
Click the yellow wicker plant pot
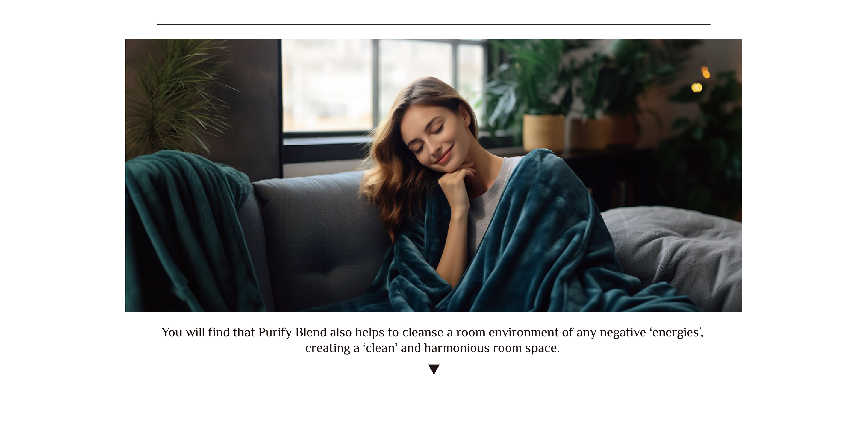click(543, 132)
